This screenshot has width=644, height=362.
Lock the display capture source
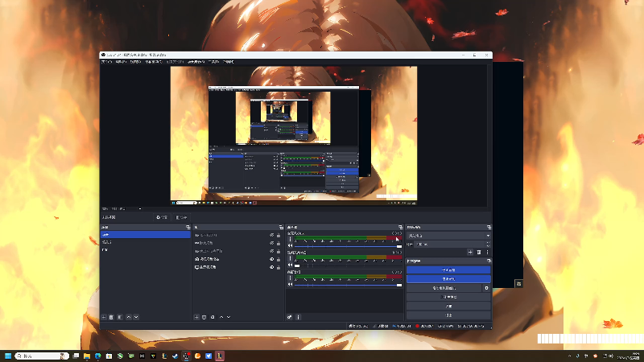coord(279,267)
